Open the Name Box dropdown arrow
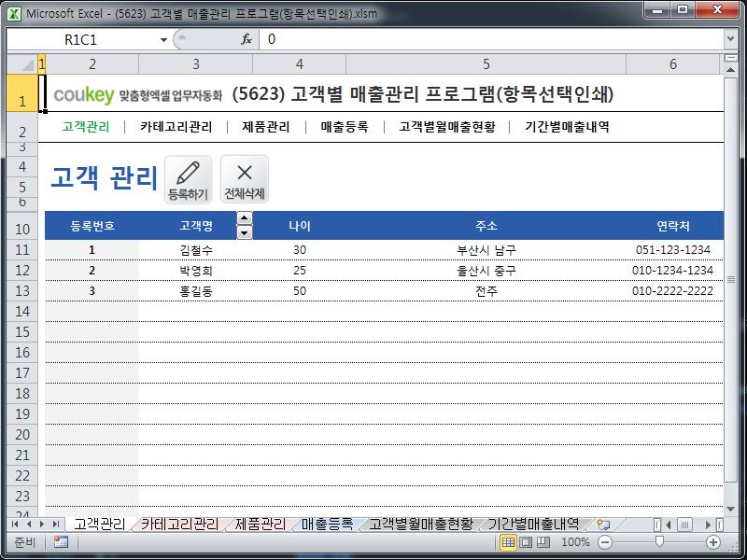The width and height of the screenshot is (747, 560). click(x=163, y=39)
